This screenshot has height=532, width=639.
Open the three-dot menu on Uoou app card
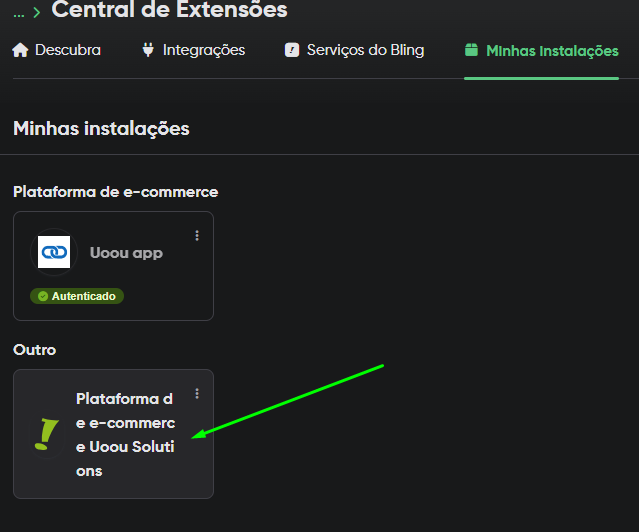(197, 236)
